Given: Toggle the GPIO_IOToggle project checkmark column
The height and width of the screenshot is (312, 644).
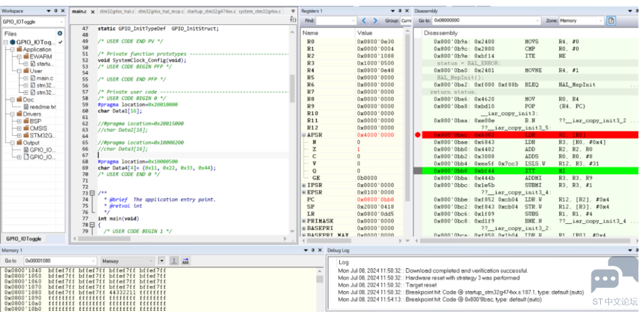Looking at the screenshot, I should tap(61, 42).
